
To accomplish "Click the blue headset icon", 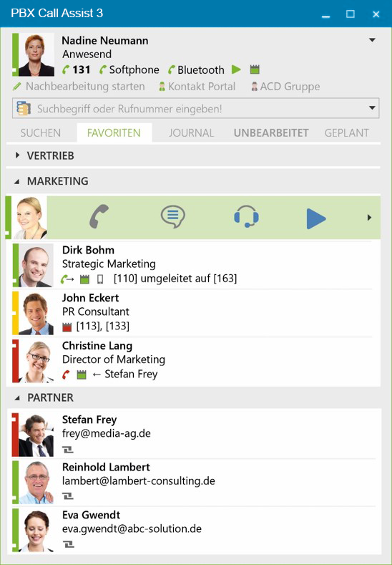I will click(246, 216).
